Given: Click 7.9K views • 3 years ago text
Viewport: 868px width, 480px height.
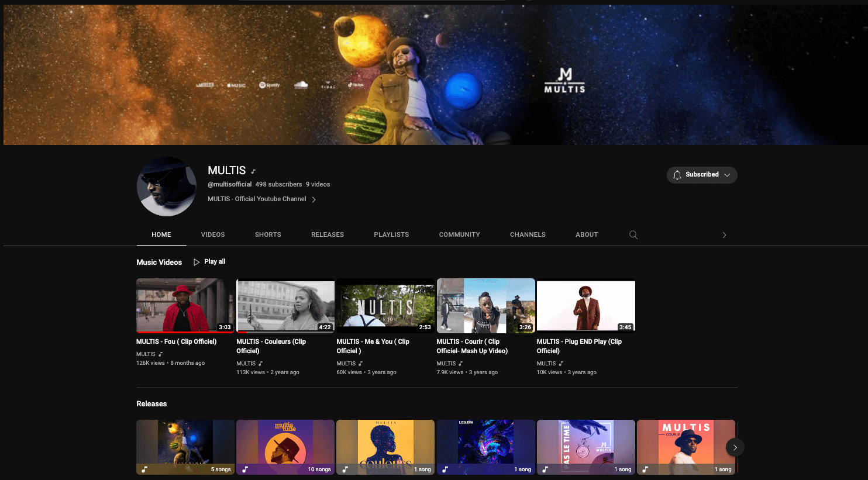Looking at the screenshot, I should click(467, 372).
